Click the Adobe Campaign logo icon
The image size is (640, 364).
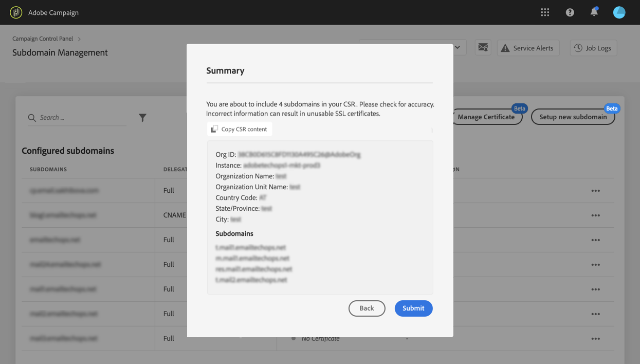pos(16,12)
